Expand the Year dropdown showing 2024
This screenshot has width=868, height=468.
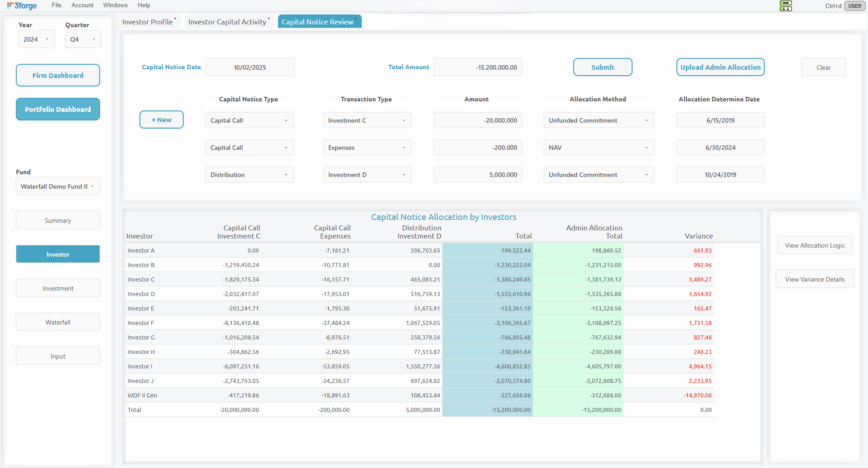pos(36,39)
